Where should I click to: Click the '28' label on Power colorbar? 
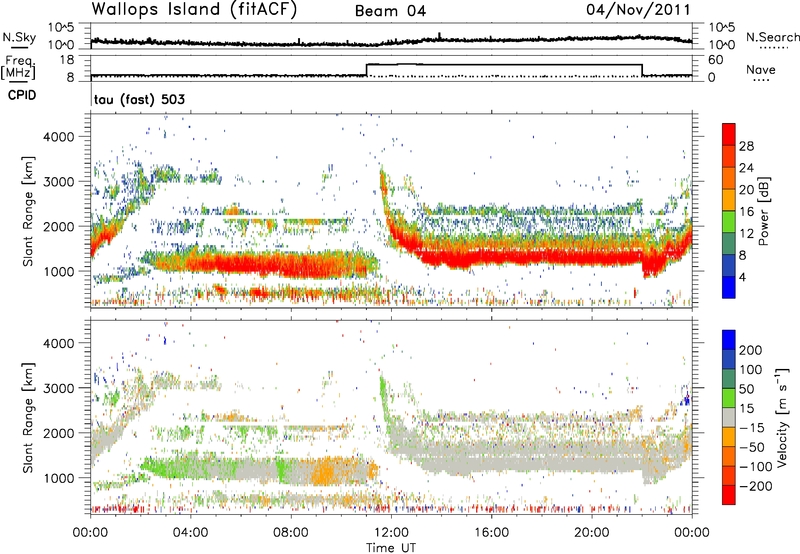[x=746, y=146]
